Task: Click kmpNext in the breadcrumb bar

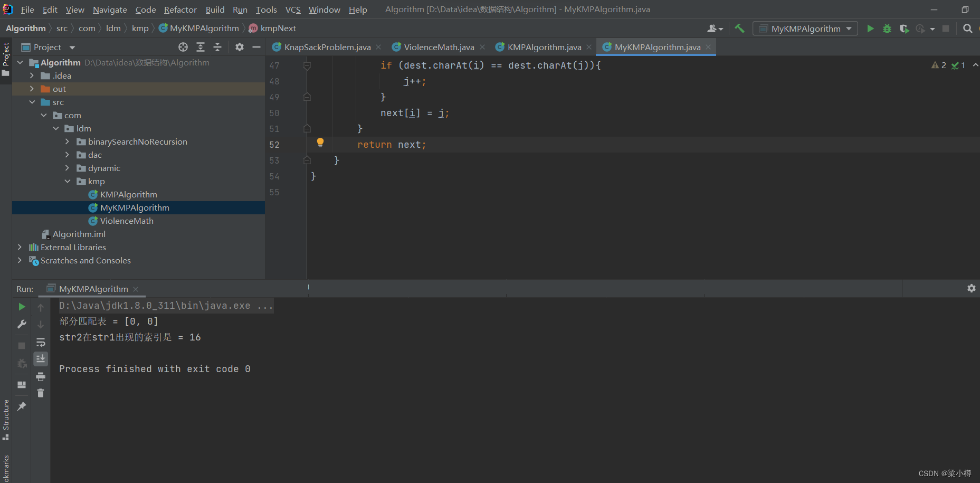Action: [278, 28]
